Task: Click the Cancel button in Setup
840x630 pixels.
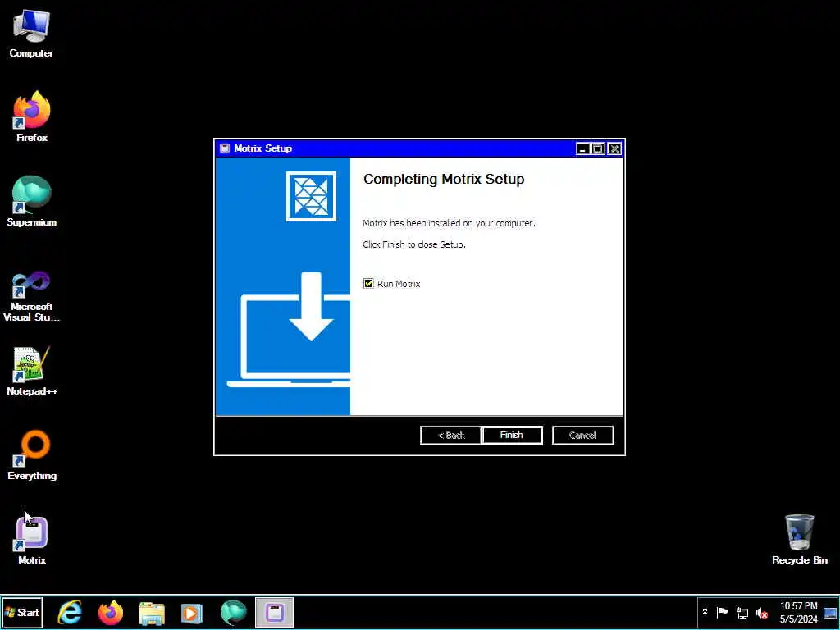Action: [582, 435]
